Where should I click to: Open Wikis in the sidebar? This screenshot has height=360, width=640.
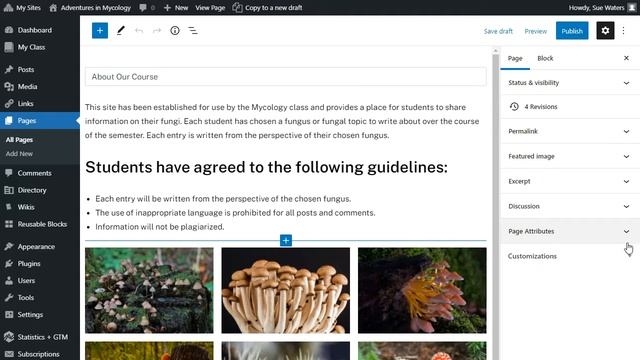[x=40, y=207]
